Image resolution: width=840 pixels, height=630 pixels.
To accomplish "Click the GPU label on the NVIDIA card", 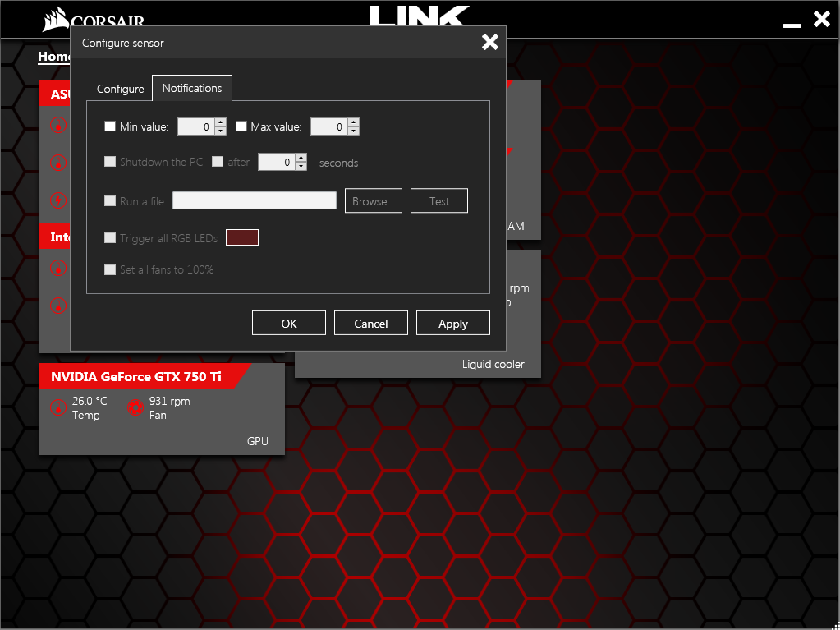I will (x=258, y=441).
